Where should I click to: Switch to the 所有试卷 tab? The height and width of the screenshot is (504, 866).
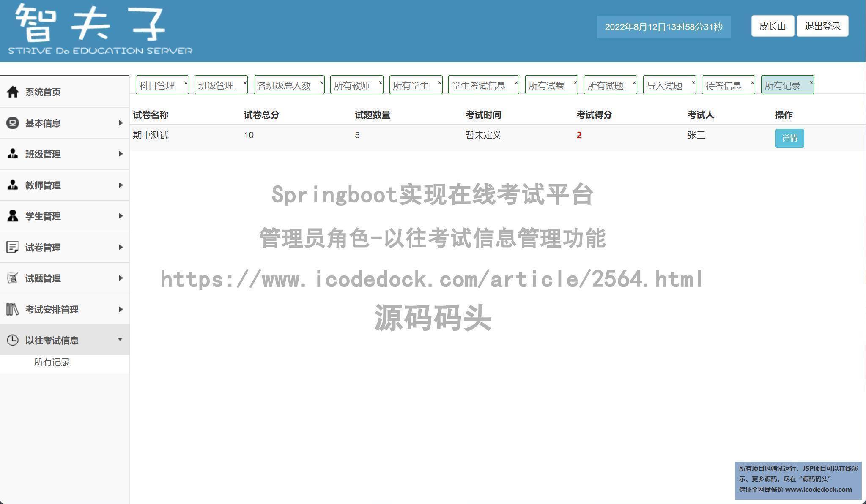[546, 85]
